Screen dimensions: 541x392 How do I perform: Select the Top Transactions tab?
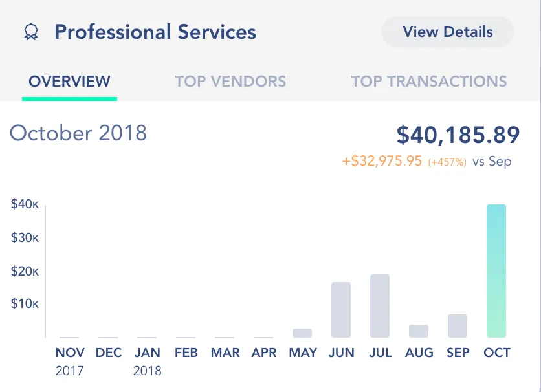[x=429, y=82]
